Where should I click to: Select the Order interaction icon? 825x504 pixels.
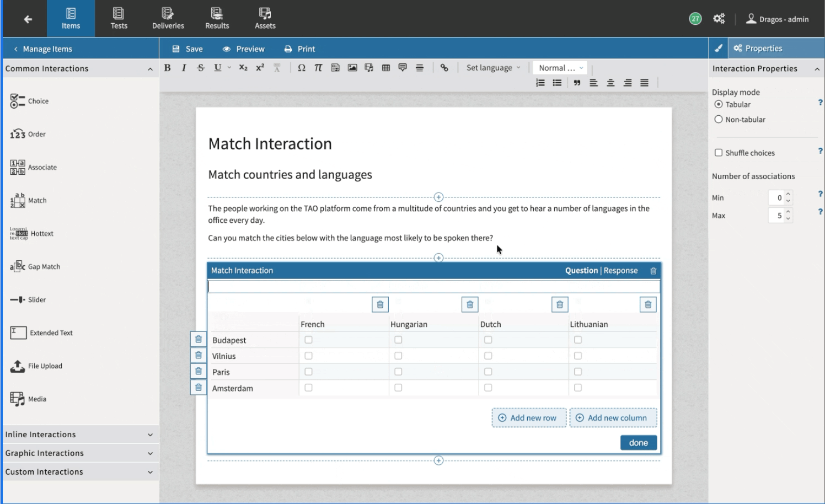coord(18,134)
